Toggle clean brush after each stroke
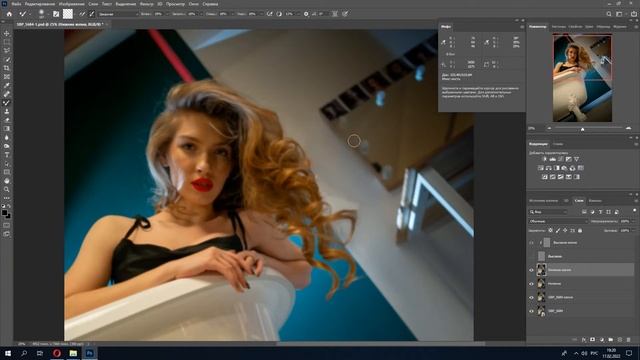640x360 pixels. point(92,14)
